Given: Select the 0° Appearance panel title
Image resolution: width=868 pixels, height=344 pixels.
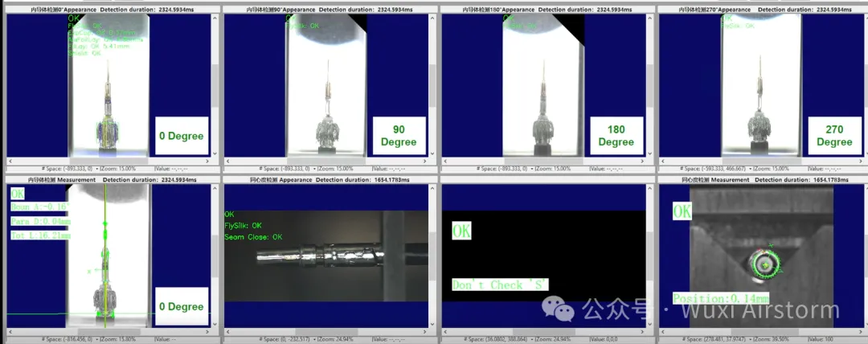Looking at the screenshot, I should point(109,9).
